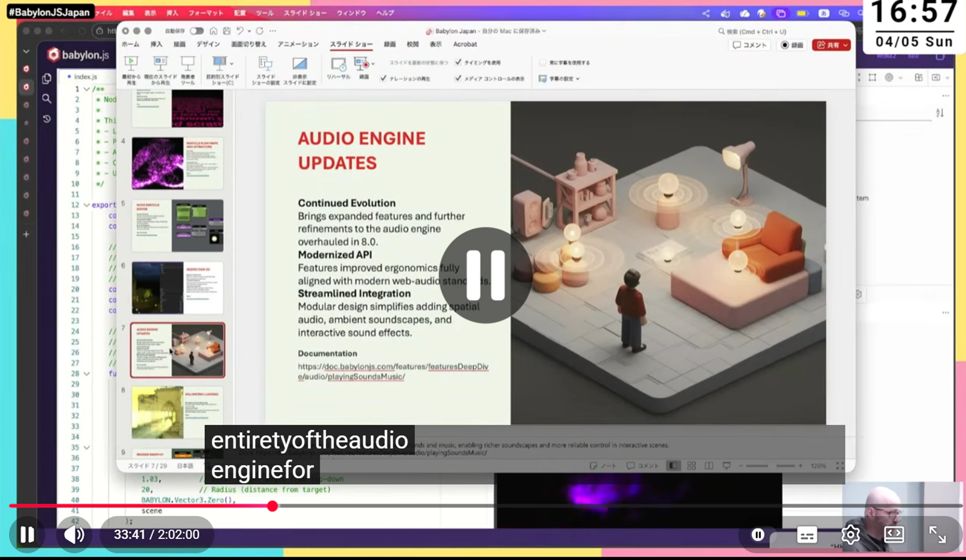Enable Always Use Subtitles checkbox
This screenshot has width=966, height=560.
(x=542, y=63)
